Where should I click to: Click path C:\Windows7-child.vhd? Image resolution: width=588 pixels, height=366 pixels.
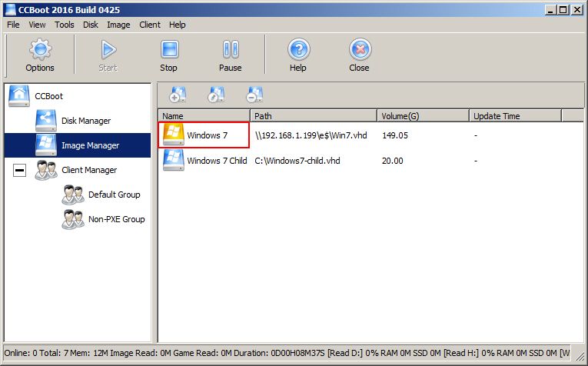point(297,161)
